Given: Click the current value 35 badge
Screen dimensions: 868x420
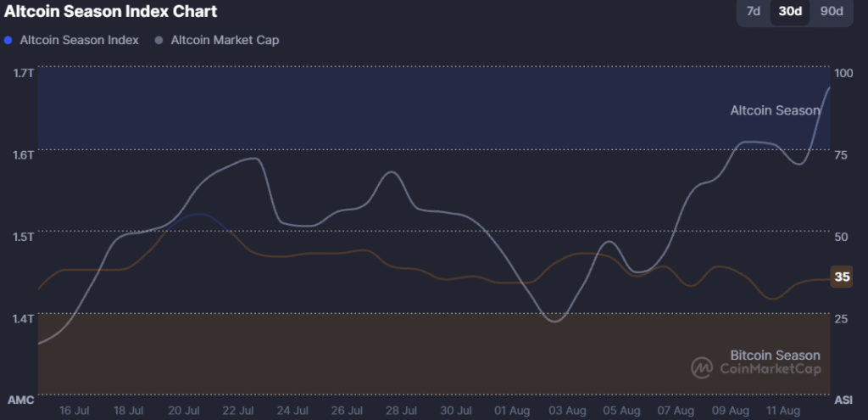Looking at the screenshot, I should click(842, 277).
